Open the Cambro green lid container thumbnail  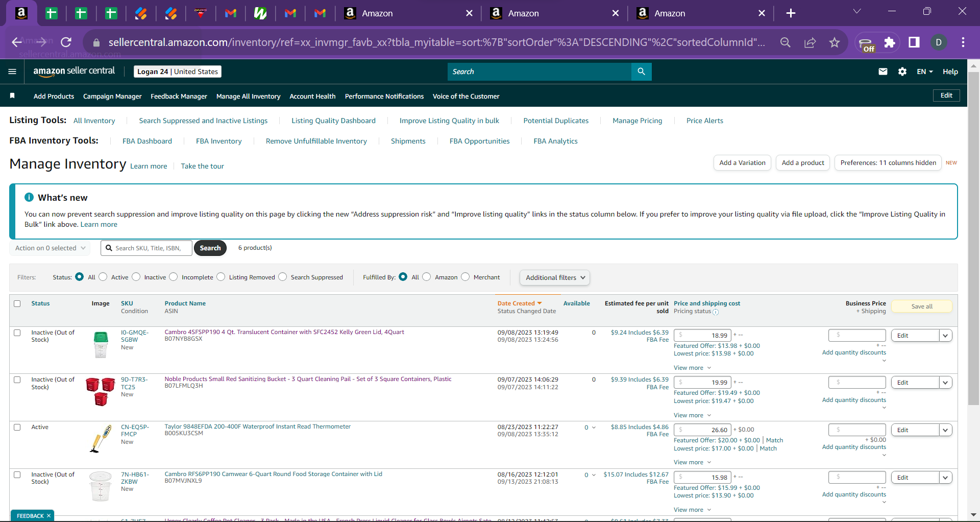(x=101, y=345)
